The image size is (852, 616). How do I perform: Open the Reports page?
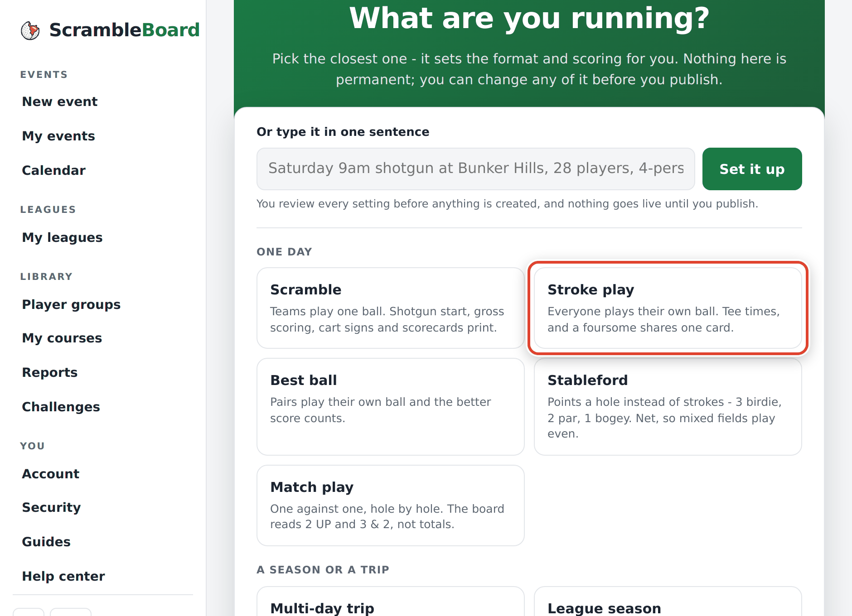click(50, 372)
